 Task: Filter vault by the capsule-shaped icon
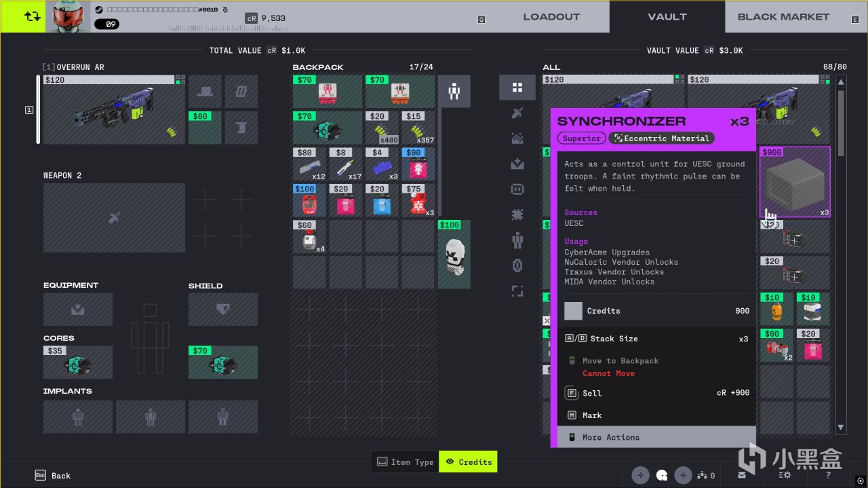point(517,265)
